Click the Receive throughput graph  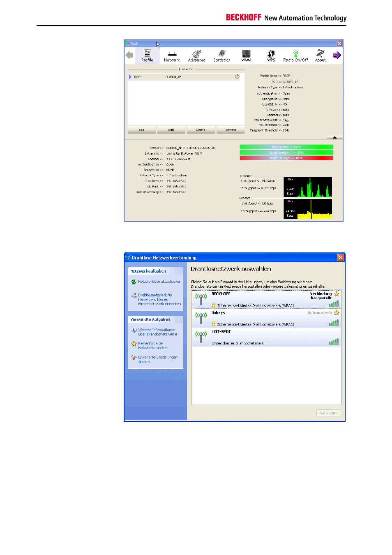(x=308, y=209)
